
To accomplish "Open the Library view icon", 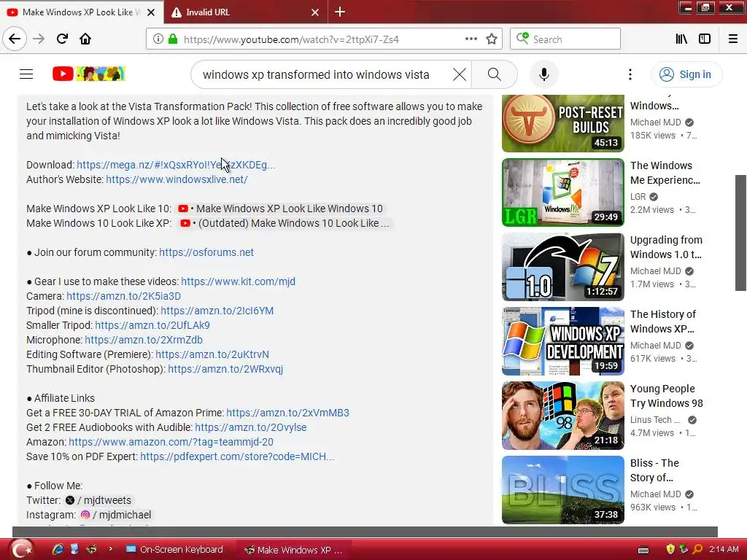I will click(x=681, y=39).
